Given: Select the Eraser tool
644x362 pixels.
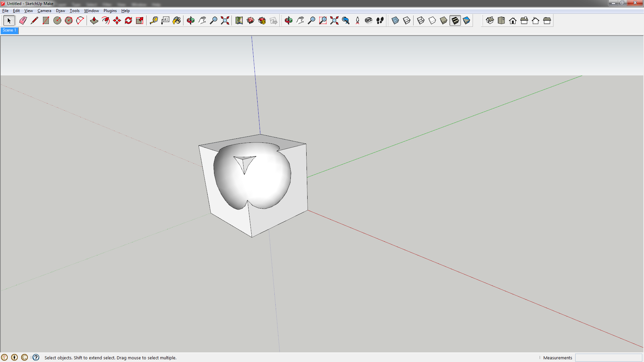Looking at the screenshot, I should coord(23,20).
